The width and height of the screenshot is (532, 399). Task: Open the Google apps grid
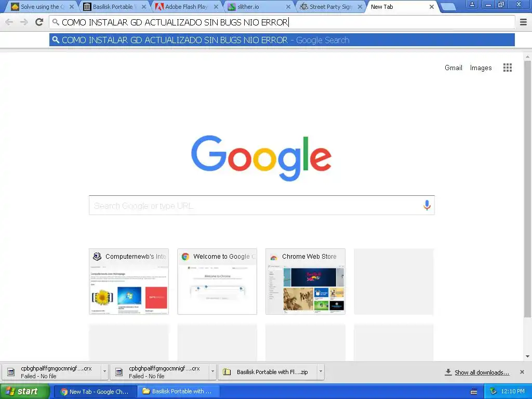[x=507, y=68]
